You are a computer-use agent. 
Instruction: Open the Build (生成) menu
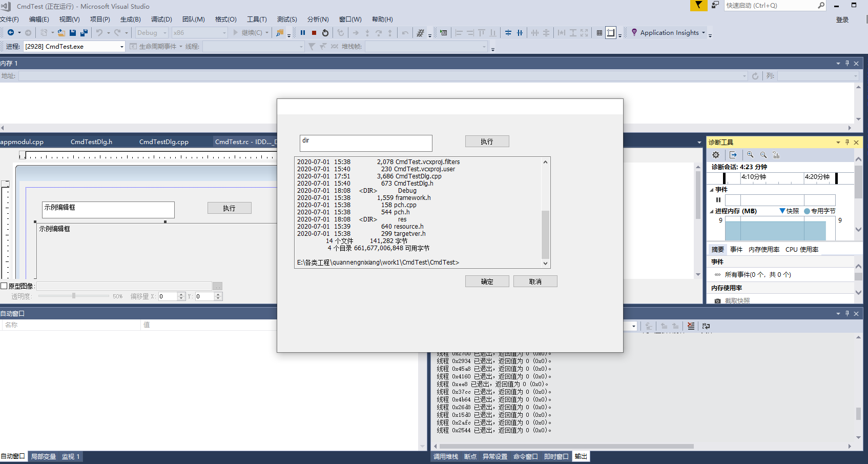131,19
